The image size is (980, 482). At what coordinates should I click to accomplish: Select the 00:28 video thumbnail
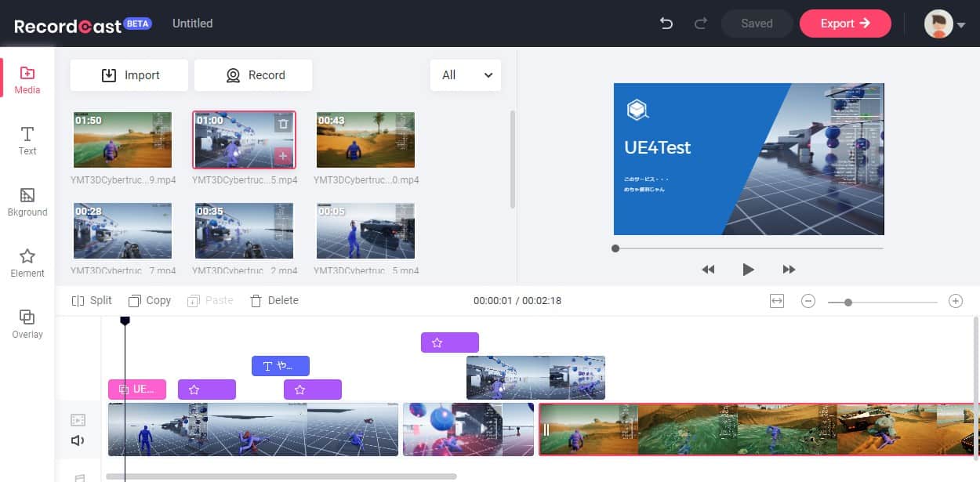(122, 230)
